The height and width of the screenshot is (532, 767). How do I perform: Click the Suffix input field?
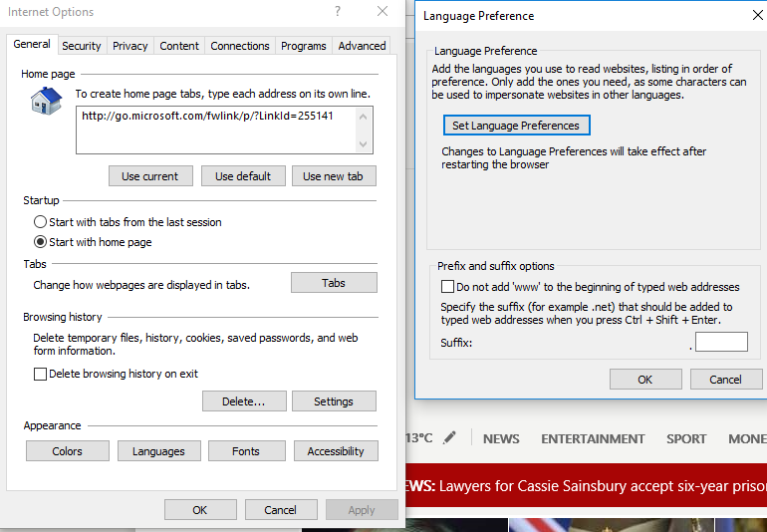pos(721,342)
